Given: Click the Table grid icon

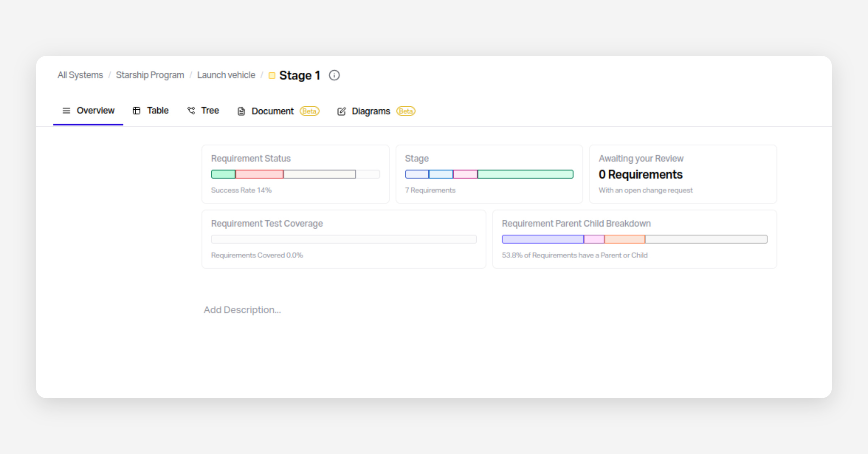Looking at the screenshot, I should tap(136, 110).
